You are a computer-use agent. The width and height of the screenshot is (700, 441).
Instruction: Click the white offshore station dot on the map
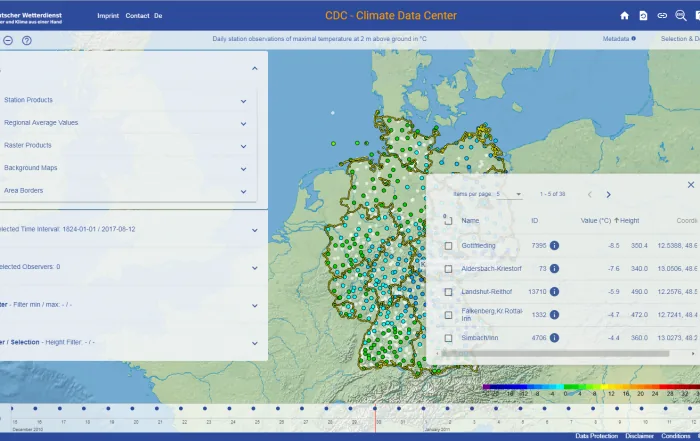(x=333, y=113)
